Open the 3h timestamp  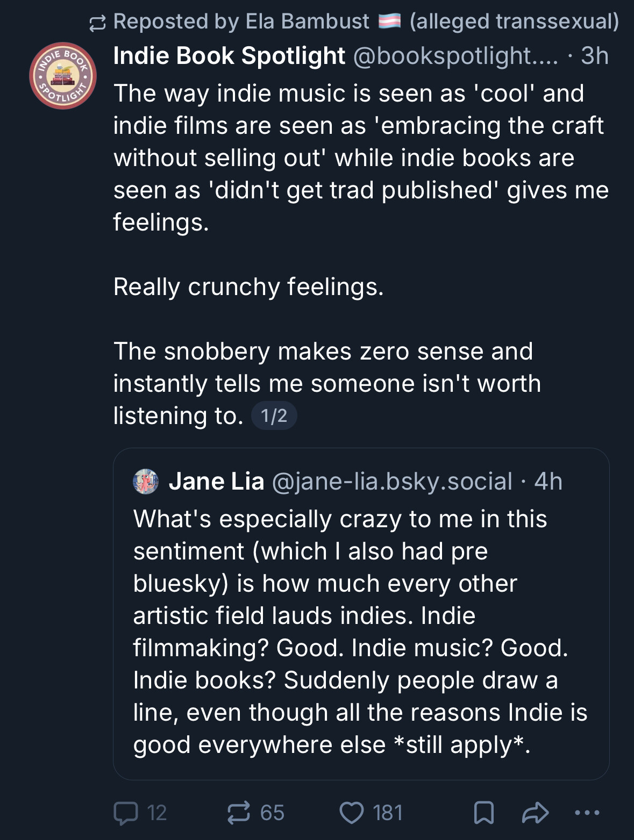(595, 56)
